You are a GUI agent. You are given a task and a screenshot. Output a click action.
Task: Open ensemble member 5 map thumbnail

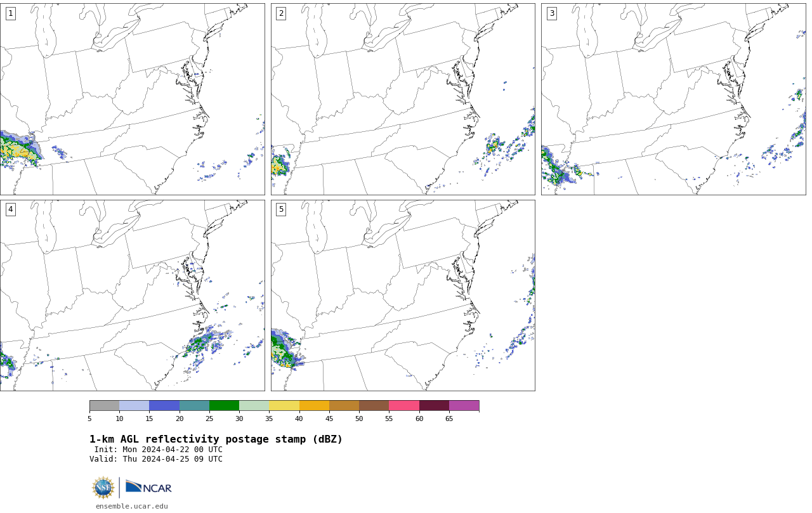click(x=403, y=295)
